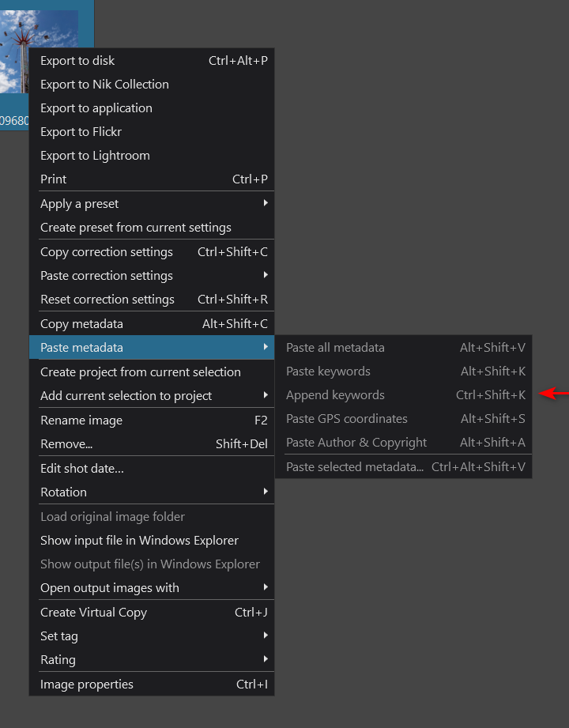
Task: Open the Rating submenu
Action: click(x=152, y=660)
